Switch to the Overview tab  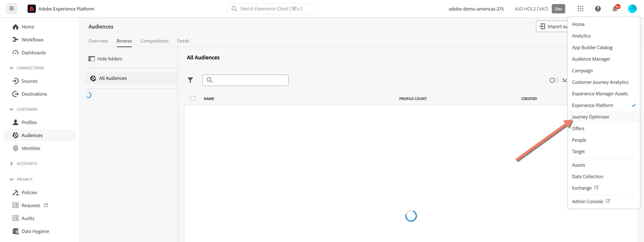tap(98, 41)
